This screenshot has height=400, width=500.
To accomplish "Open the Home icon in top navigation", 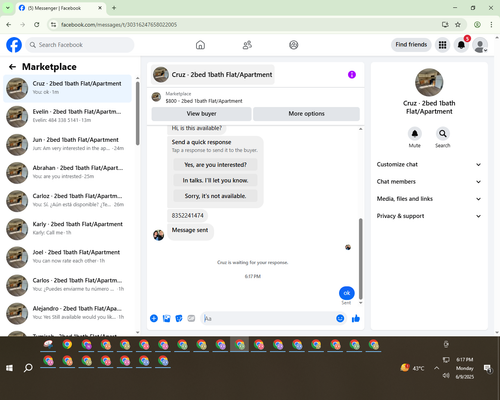I will [200, 45].
